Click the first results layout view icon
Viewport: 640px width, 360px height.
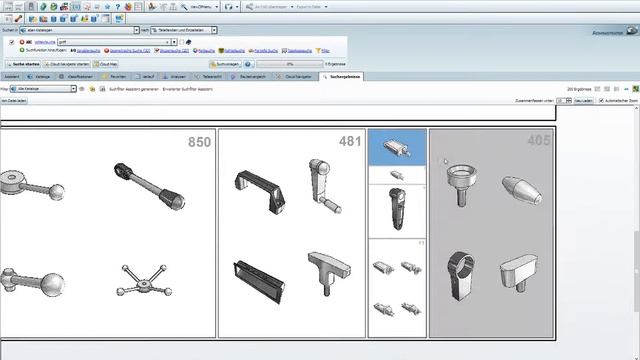[598, 89]
